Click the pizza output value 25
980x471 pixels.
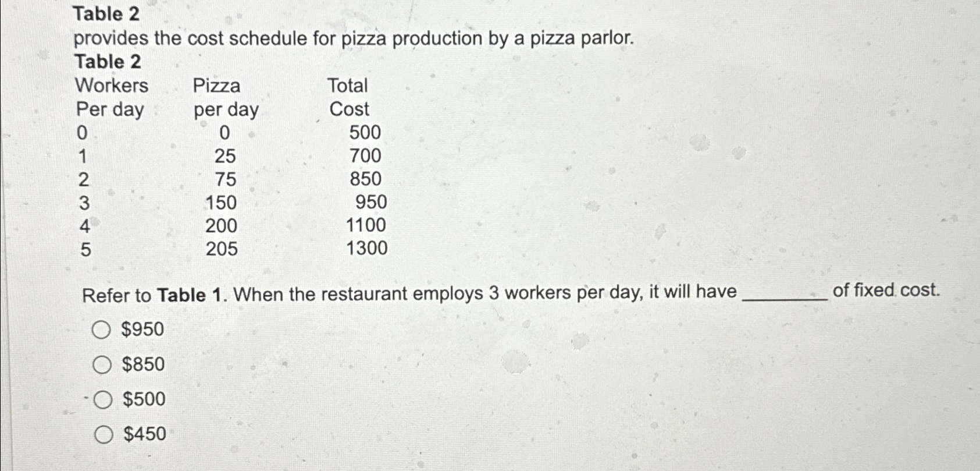click(226, 156)
